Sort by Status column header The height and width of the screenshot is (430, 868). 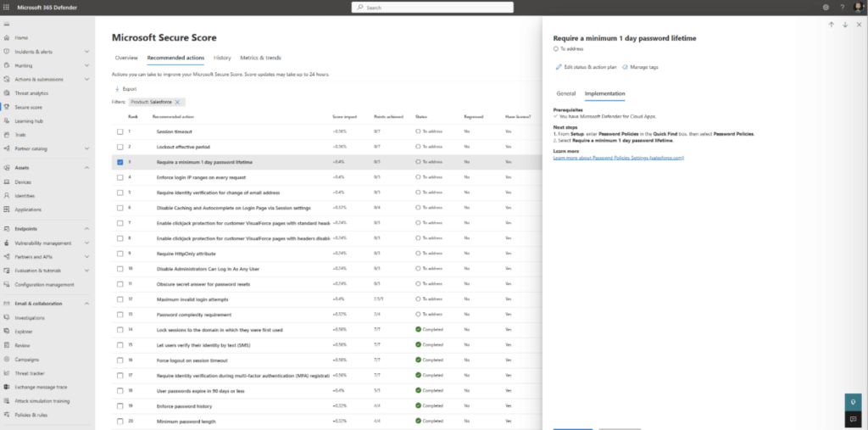tap(420, 117)
